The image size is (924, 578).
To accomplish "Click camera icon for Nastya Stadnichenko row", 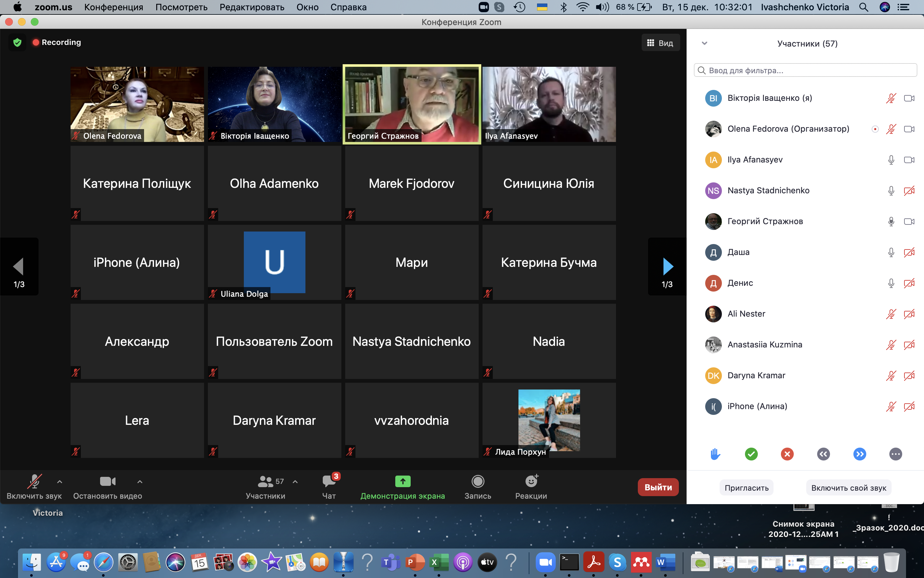I will click(909, 191).
